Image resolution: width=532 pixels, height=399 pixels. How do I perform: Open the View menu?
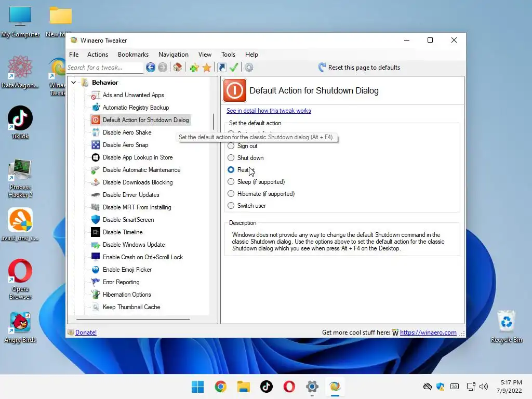click(x=205, y=54)
